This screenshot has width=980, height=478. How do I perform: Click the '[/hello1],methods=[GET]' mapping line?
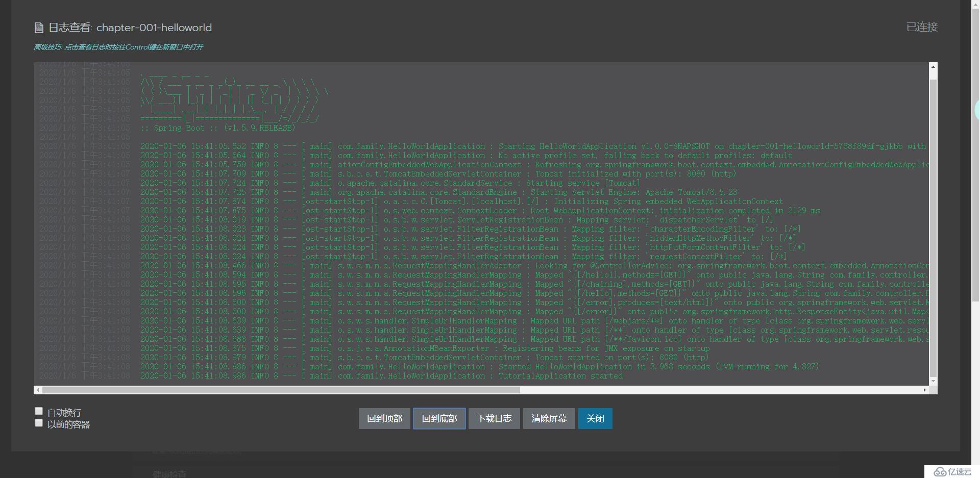tap(534, 275)
